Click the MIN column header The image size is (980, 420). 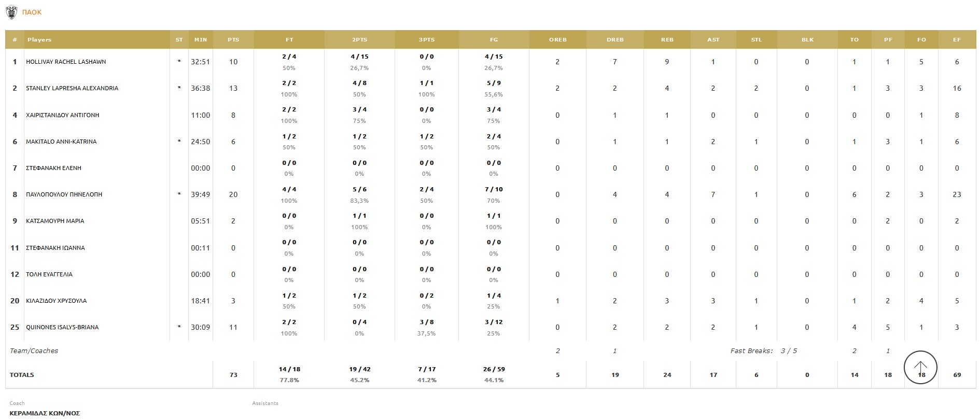[x=201, y=40]
